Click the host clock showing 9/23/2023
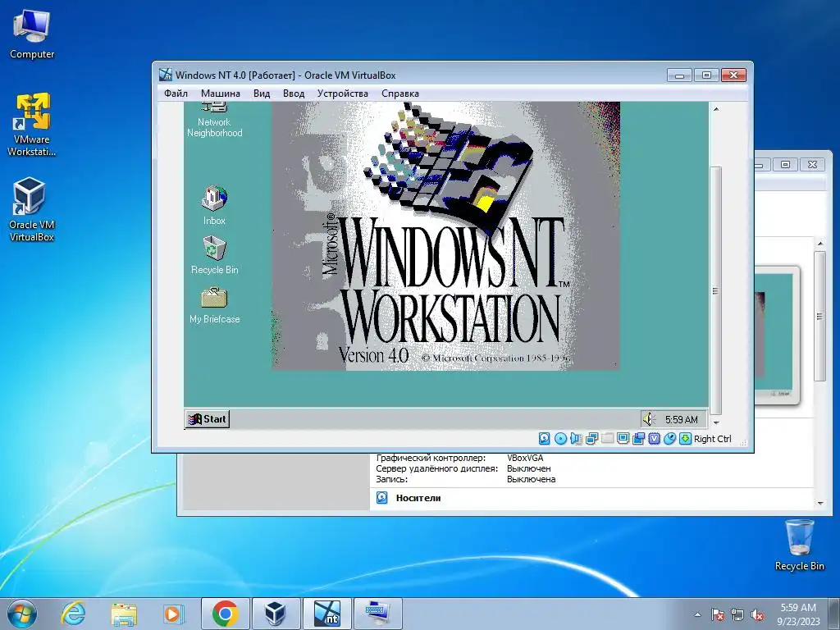Viewport: 840px width, 630px height. point(798,614)
